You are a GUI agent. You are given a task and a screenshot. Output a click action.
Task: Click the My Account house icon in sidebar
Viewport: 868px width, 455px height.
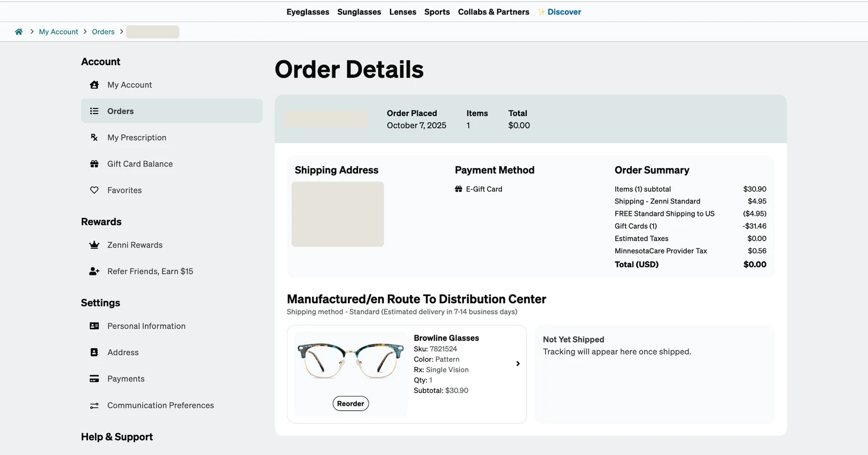coord(94,85)
